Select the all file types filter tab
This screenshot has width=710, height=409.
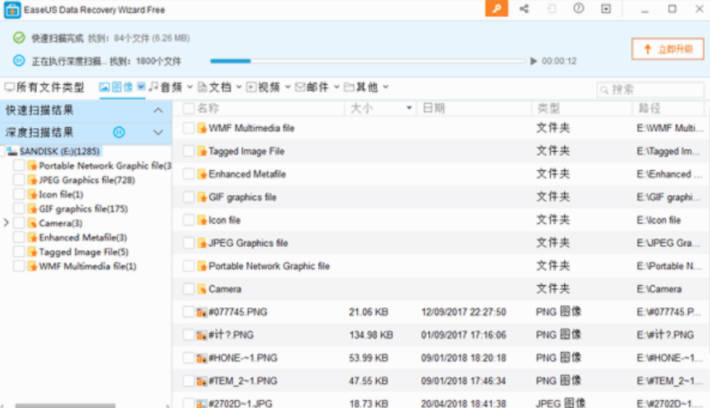[x=44, y=87]
